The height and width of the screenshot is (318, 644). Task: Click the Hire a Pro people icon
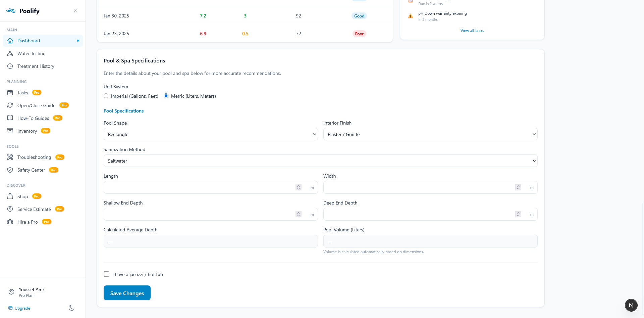(x=10, y=222)
